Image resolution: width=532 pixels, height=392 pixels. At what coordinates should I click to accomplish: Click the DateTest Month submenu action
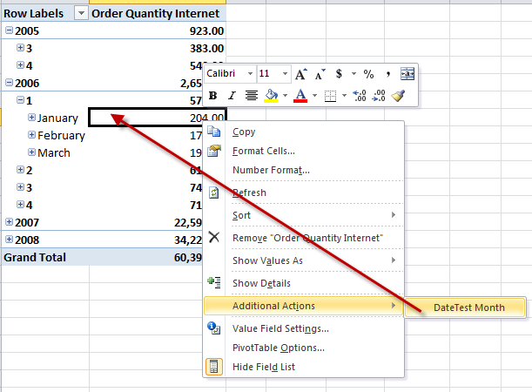click(468, 307)
